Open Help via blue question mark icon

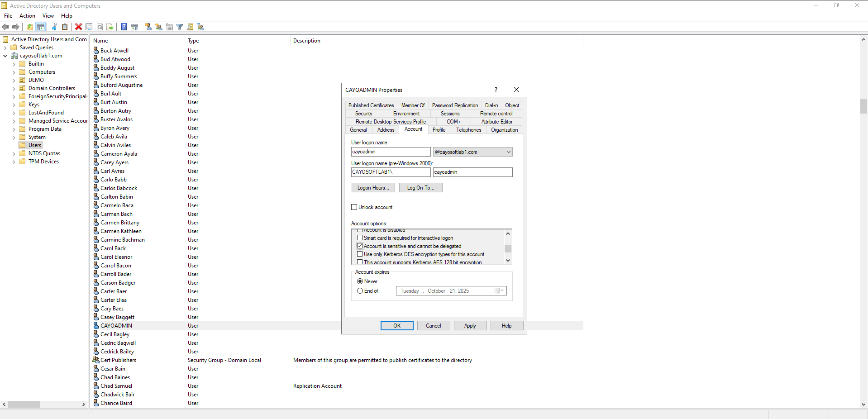click(x=124, y=27)
